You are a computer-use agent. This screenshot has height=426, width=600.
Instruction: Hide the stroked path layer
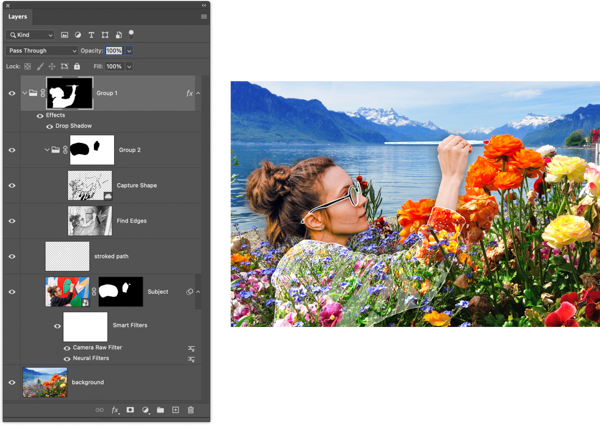(12, 256)
